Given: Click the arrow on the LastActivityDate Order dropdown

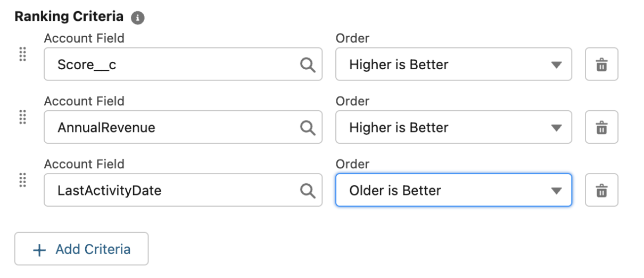Looking at the screenshot, I should (556, 190).
